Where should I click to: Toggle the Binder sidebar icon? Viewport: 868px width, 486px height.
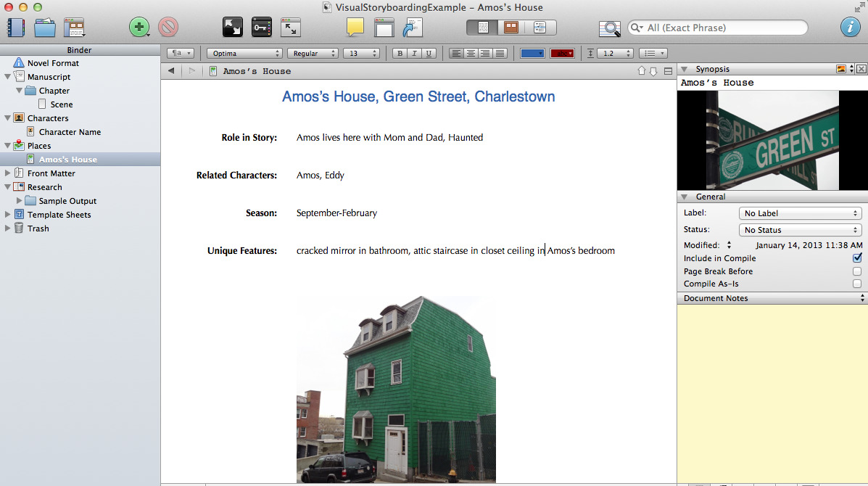tap(16, 28)
